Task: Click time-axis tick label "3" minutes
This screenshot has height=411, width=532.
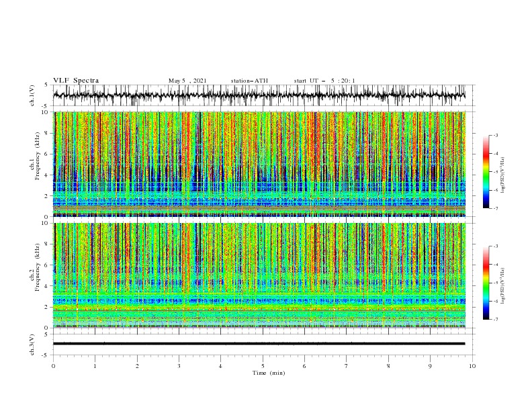Action: coord(179,366)
